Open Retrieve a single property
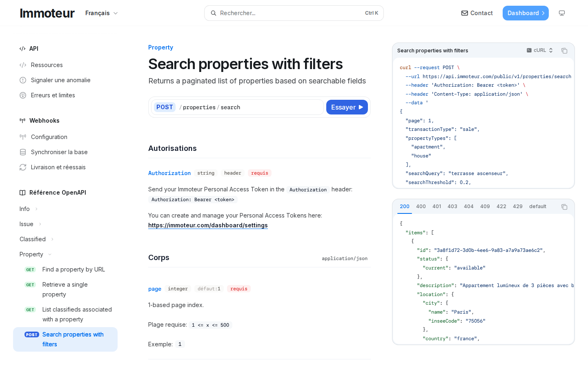 (65, 289)
